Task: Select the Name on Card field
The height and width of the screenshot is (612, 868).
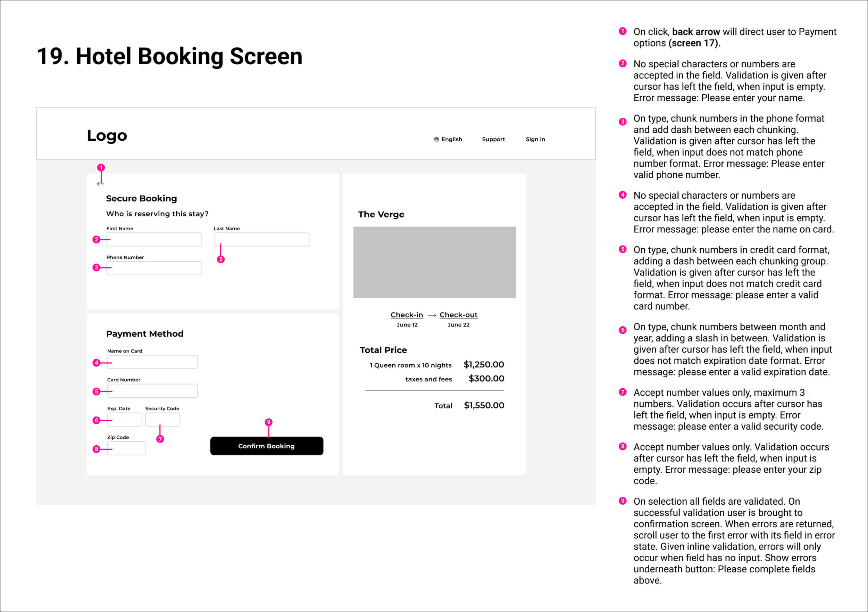Action: tap(153, 362)
